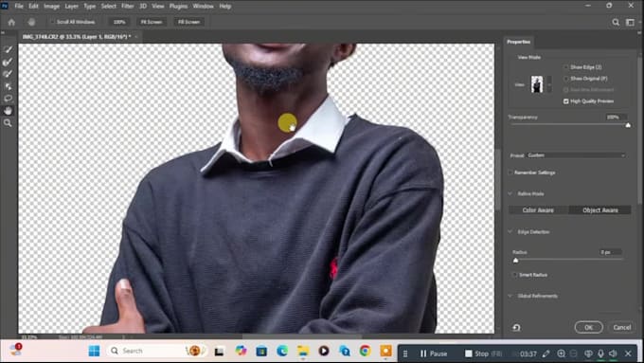Select the Quick Selection tool

point(8,49)
